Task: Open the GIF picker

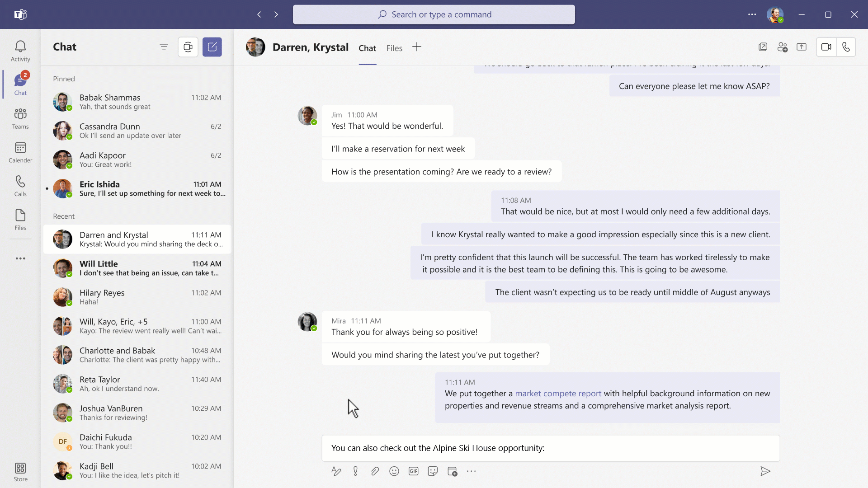Action: tap(414, 471)
